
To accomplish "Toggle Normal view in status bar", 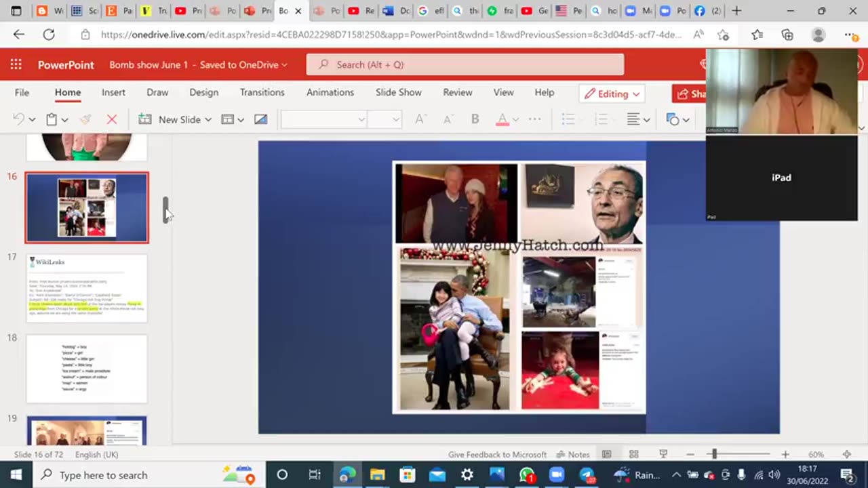I will click(606, 454).
